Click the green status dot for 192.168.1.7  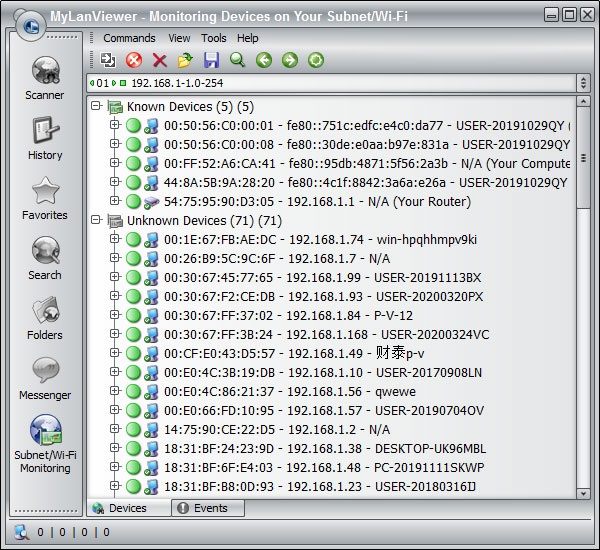(x=133, y=259)
